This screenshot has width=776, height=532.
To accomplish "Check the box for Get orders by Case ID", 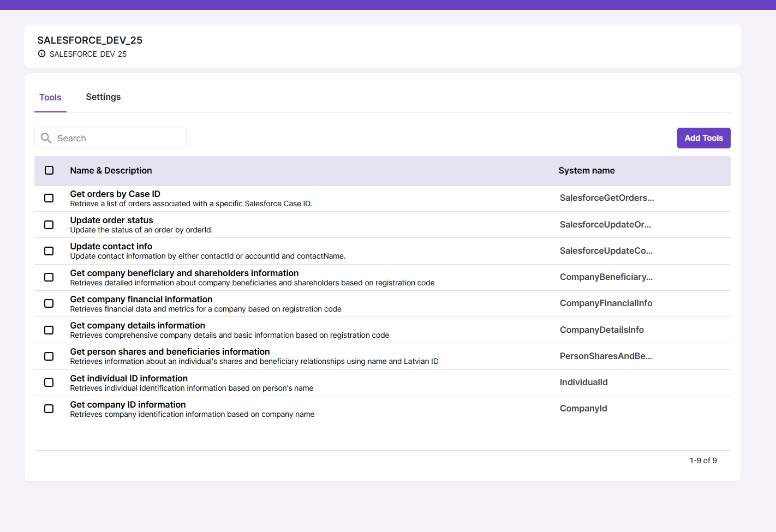I will 49,198.
